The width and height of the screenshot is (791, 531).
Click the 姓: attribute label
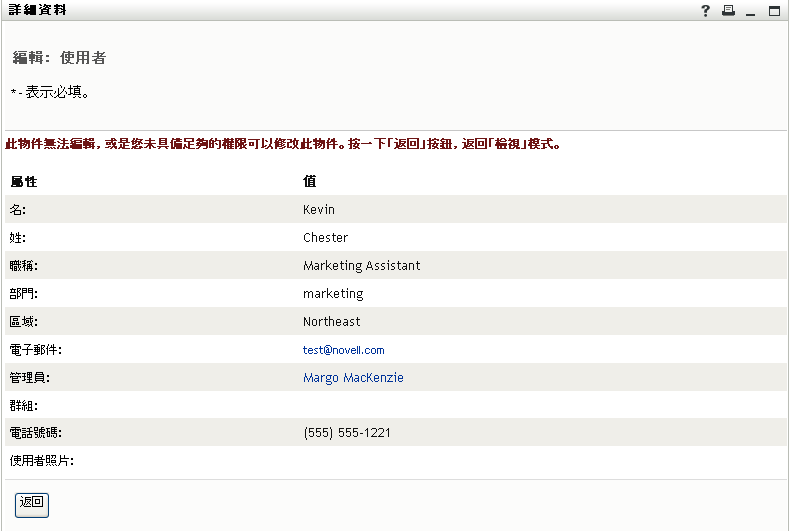(x=18, y=238)
